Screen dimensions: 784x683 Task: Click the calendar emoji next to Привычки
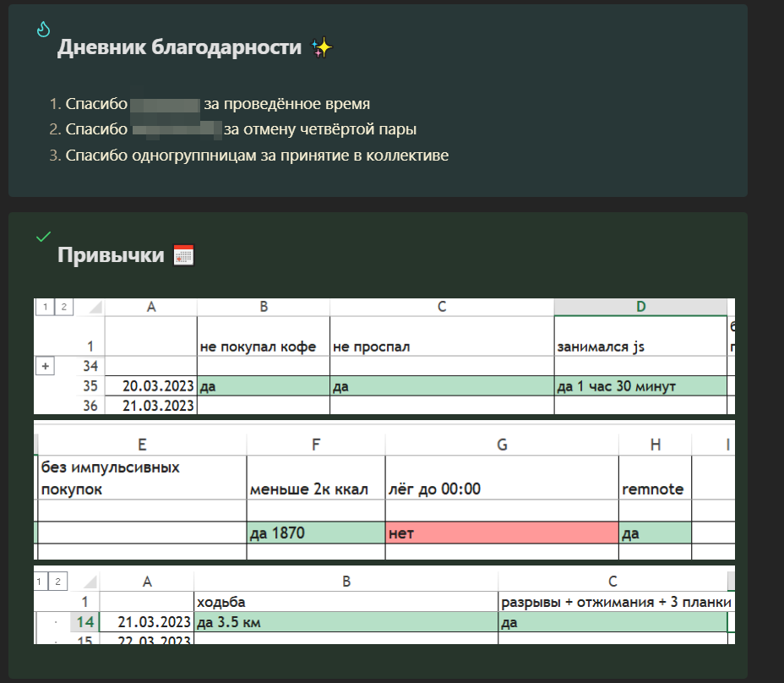(x=183, y=254)
